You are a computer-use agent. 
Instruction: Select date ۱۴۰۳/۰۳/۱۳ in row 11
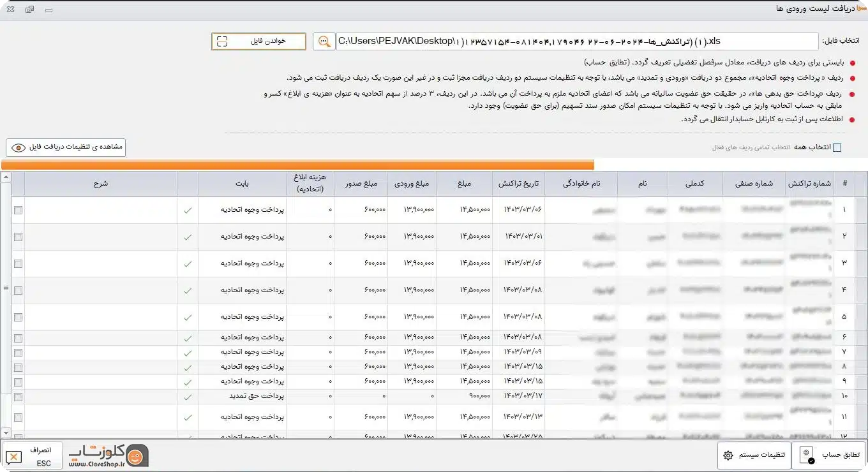[x=518, y=418]
